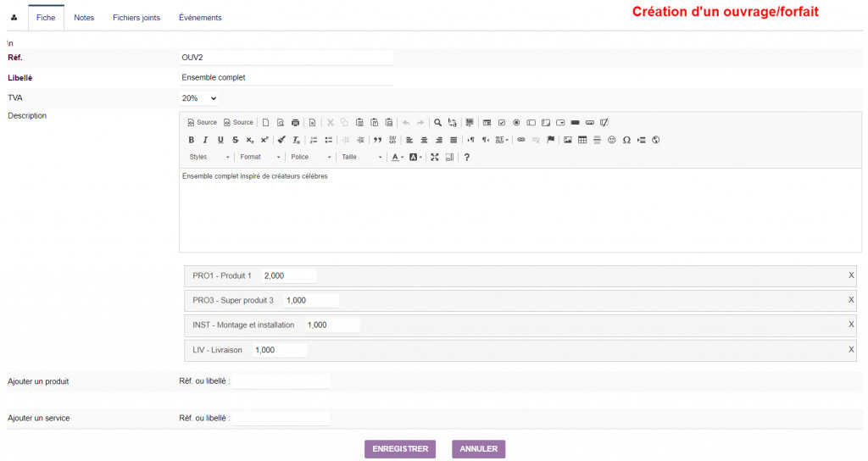The image size is (868, 461).
Task: Insert a table with the editor toolbar
Action: [582, 140]
